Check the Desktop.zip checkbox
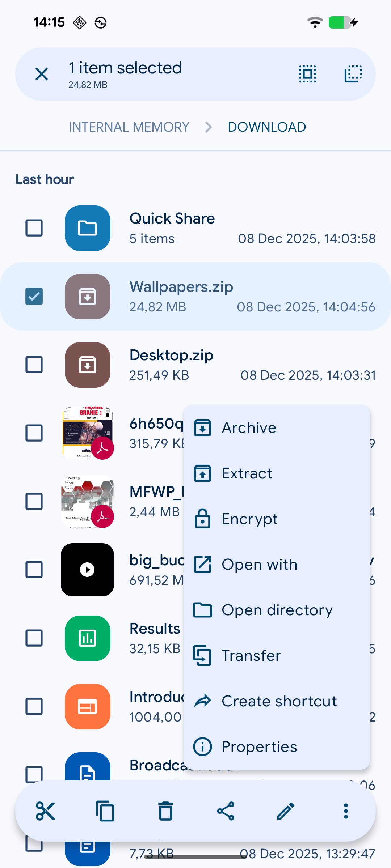This screenshot has height=868, width=391. pos(34,365)
